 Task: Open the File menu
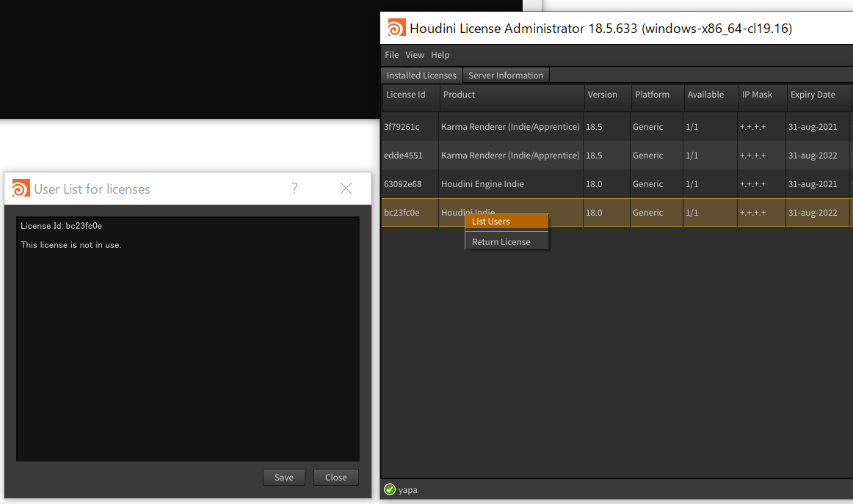pyautogui.click(x=392, y=55)
